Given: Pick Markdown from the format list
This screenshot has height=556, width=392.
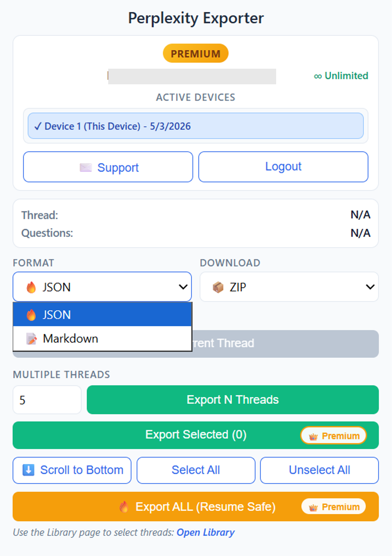Looking at the screenshot, I should click(x=102, y=339).
